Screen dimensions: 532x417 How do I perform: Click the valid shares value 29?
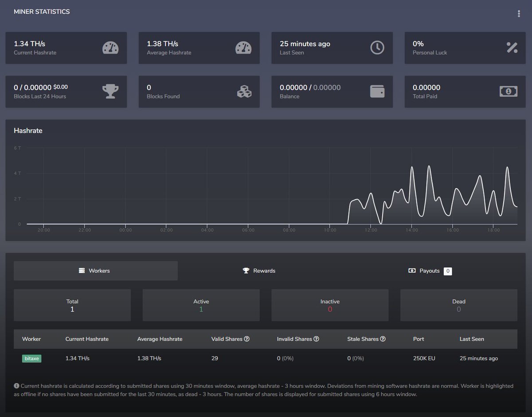click(215, 358)
